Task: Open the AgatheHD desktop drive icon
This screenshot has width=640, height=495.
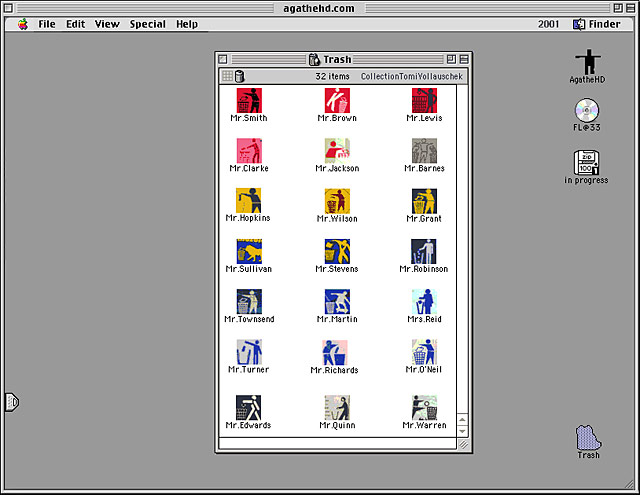Action: click(x=587, y=62)
